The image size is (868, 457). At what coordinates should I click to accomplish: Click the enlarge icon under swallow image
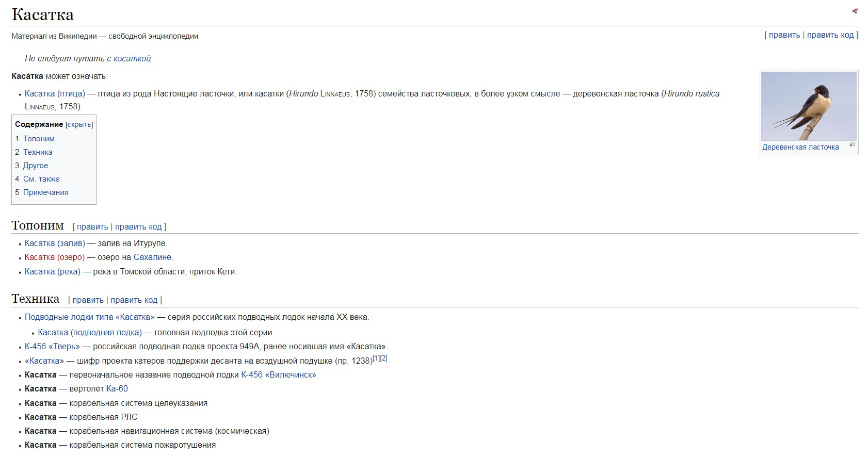(852, 145)
